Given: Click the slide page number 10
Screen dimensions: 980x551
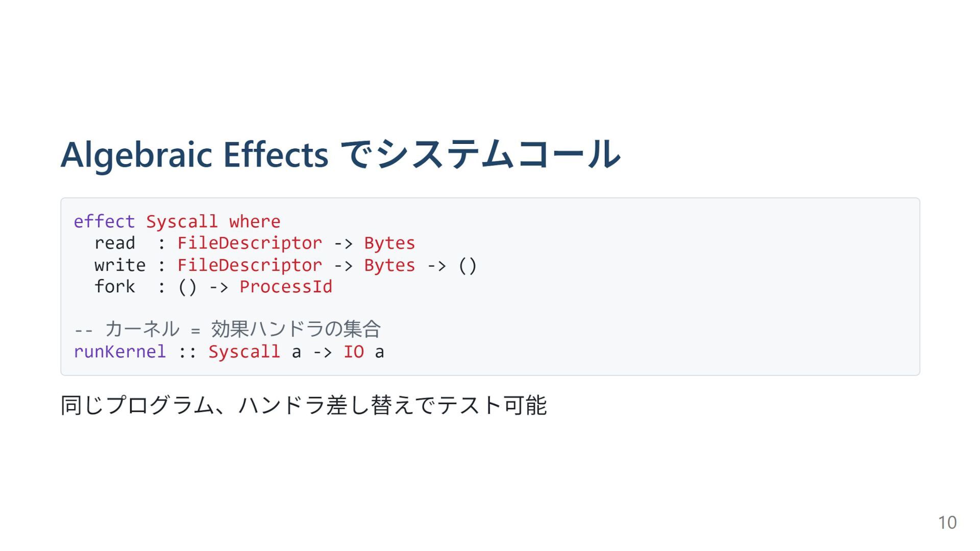Looking at the screenshot, I should pos(947,522).
